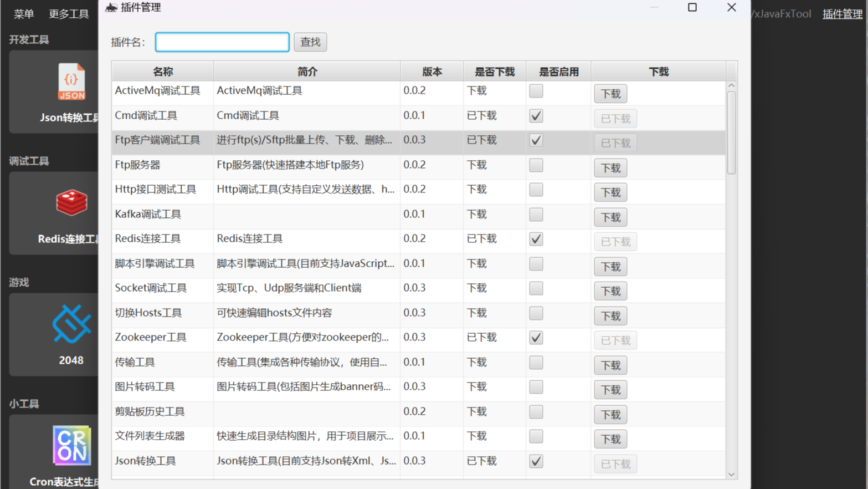
Task: Download the 剪贴板历史工具 plugin
Action: (610, 415)
